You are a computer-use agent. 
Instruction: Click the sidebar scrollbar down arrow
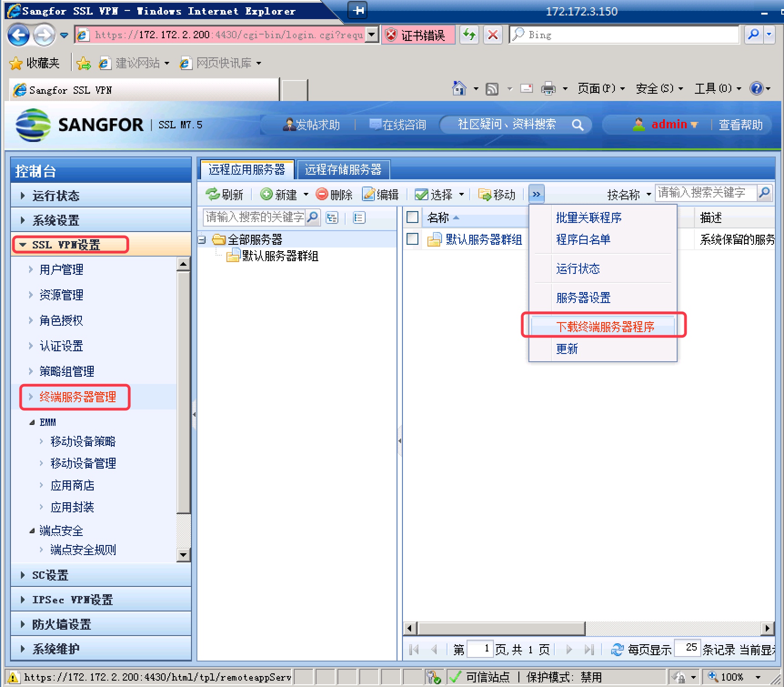[183, 555]
